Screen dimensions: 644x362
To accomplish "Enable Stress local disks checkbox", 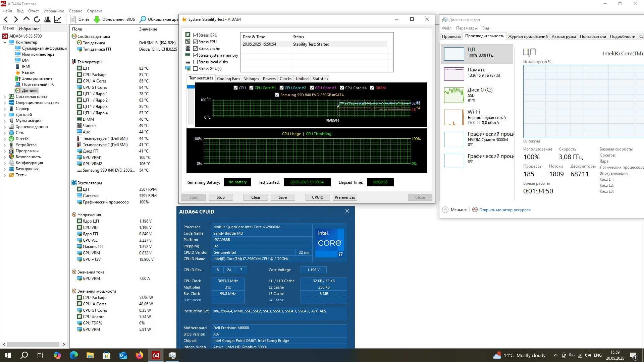I will [x=195, y=62].
